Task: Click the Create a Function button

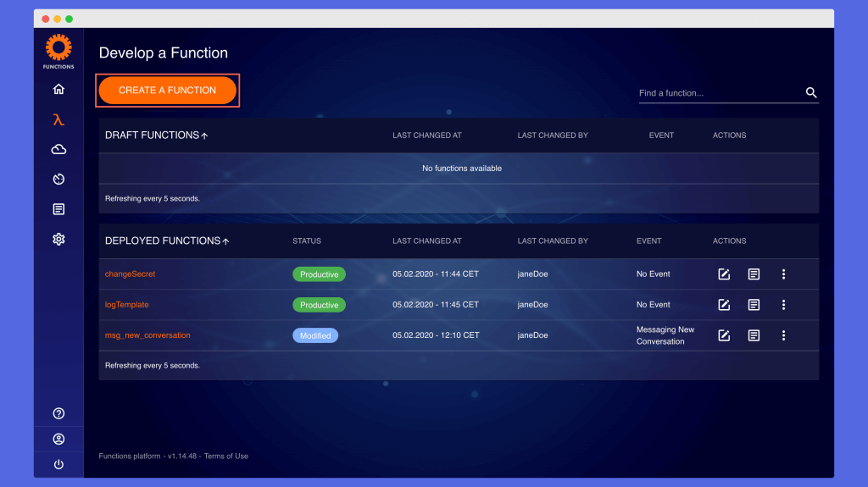Action: tap(167, 91)
